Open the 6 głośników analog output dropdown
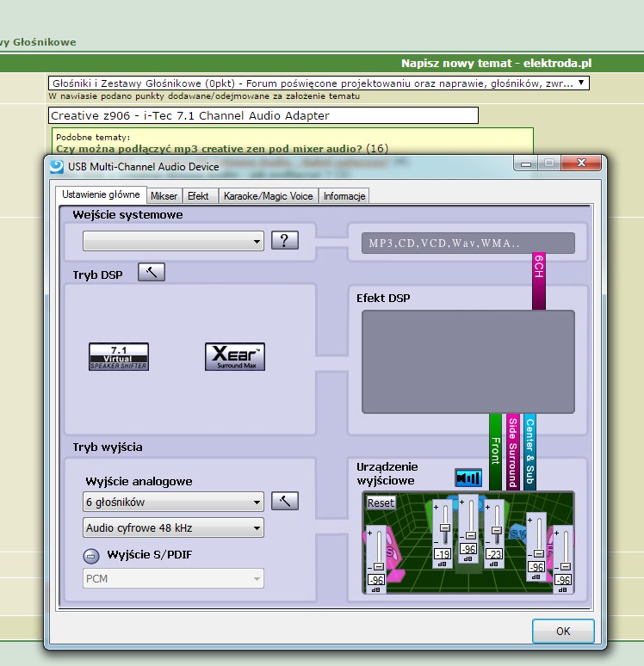This screenshot has height=666, width=644. [x=173, y=502]
